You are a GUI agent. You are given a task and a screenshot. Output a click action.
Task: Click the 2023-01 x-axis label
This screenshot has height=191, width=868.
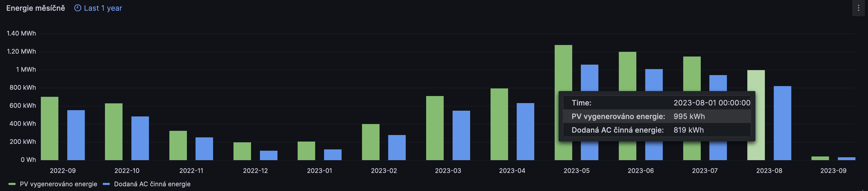(x=319, y=171)
